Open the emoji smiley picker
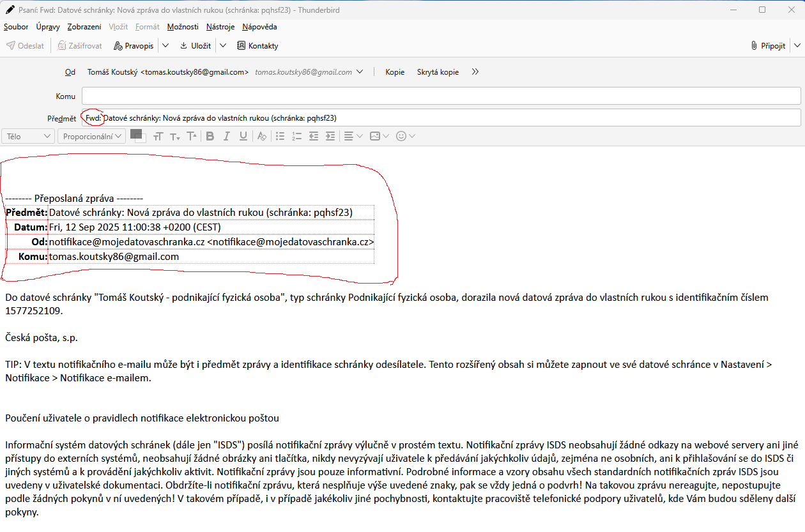The image size is (805, 532). point(406,136)
